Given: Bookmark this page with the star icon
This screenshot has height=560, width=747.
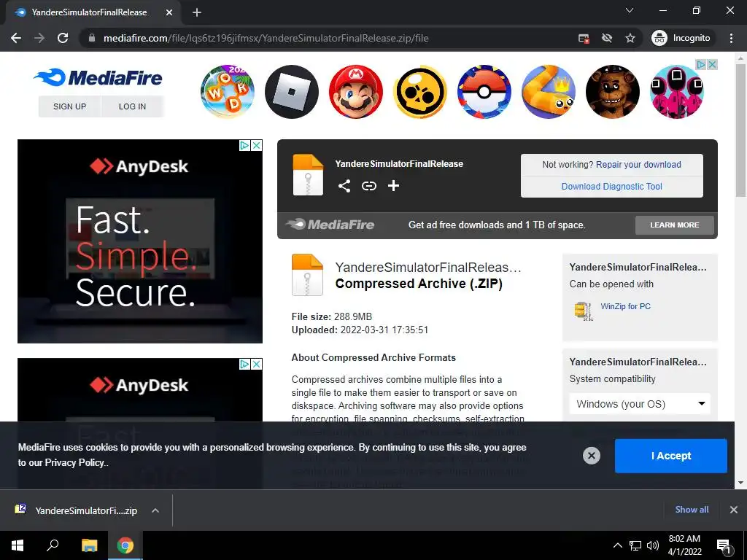Looking at the screenshot, I should click(x=630, y=38).
